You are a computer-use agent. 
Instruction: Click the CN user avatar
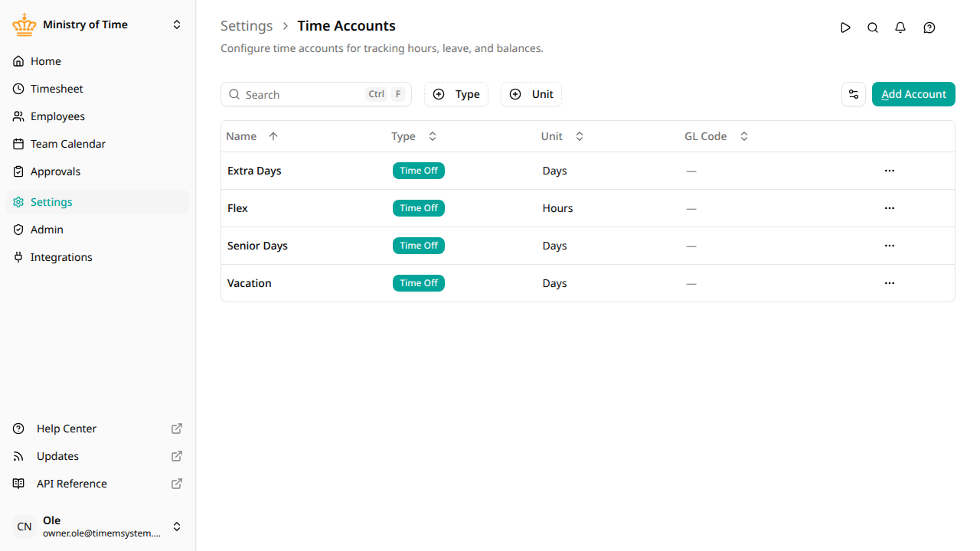(24, 527)
